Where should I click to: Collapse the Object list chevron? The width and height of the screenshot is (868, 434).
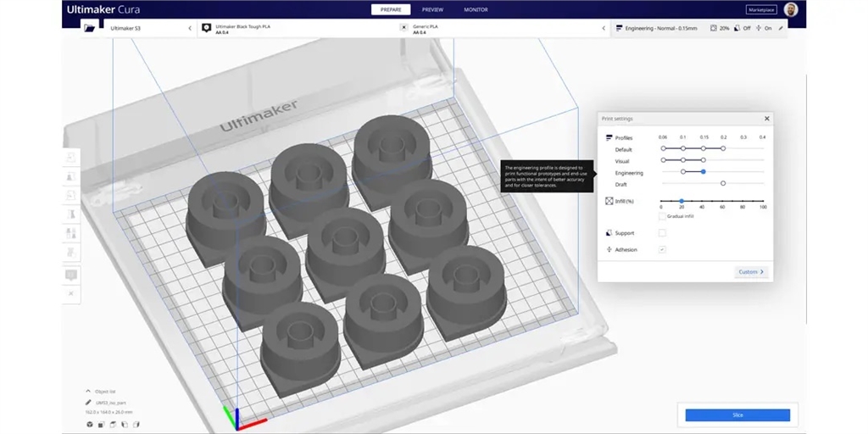pos(88,392)
